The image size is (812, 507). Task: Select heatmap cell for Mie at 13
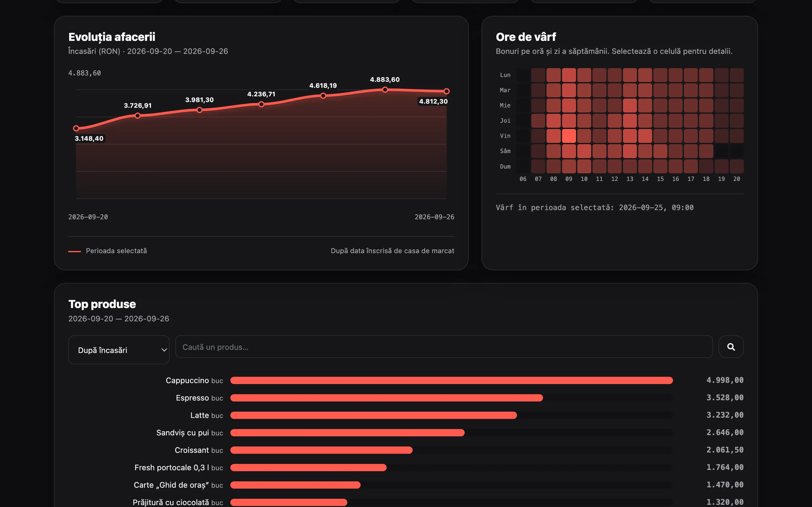point(630,106)
